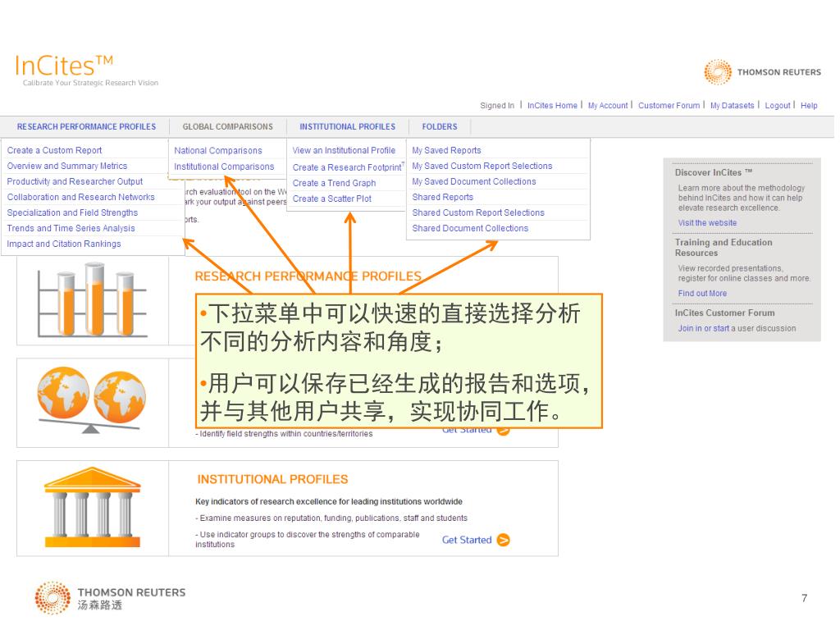The width and height of the screenshot is (840, 630).
Task: Open the Folders menu
Action: point(440,127)
